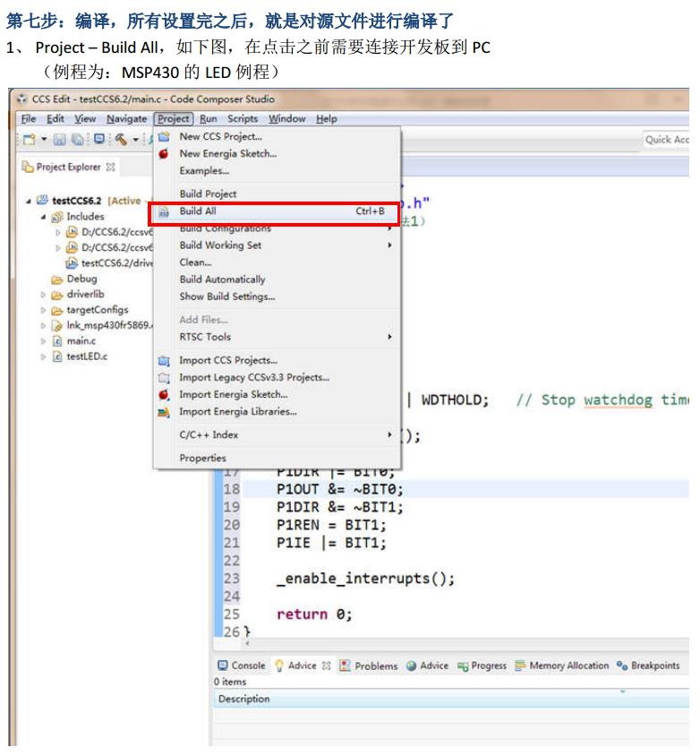700x756 pixels.
Task: Click the Save toolbar icon
Action: [x=60, y=140]
